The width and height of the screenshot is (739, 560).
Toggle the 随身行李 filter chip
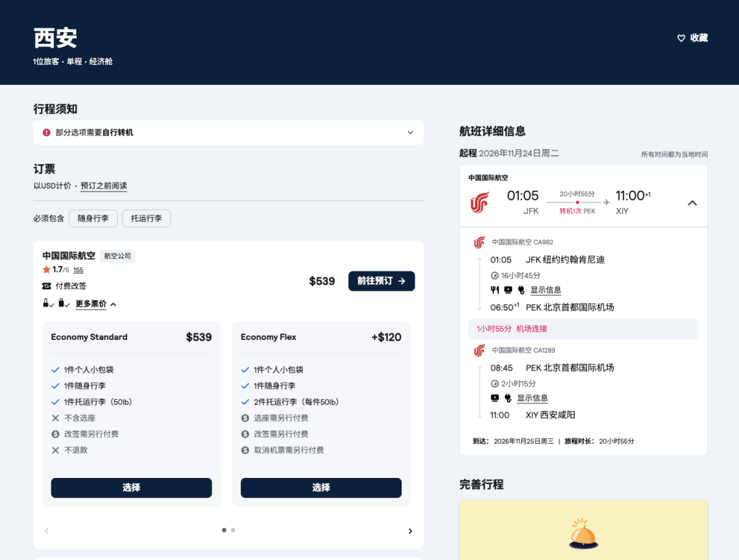point(93,219)
